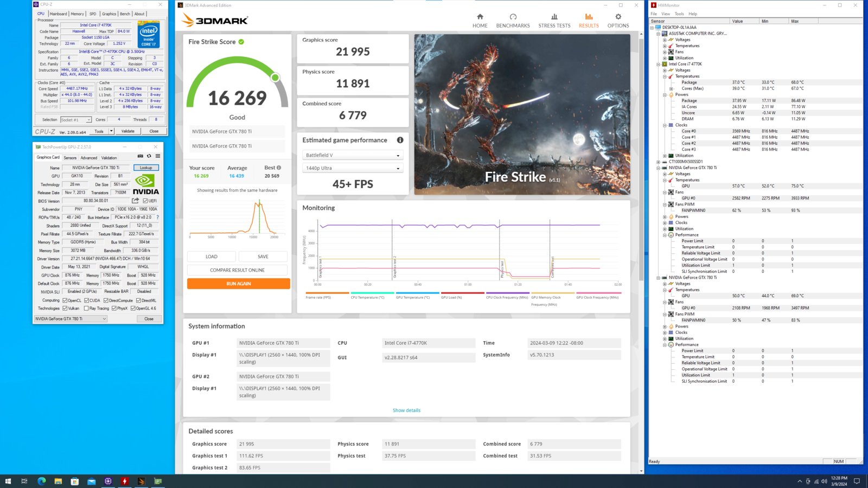Click the estimated game performance info icon

click(400, 140)
